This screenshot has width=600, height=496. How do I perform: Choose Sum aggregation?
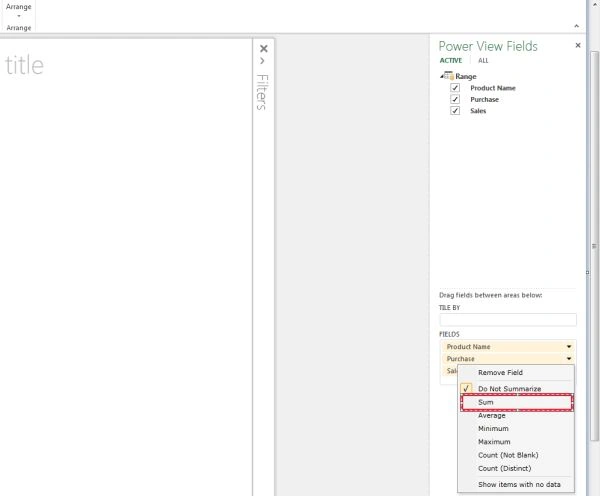[517, 403]
